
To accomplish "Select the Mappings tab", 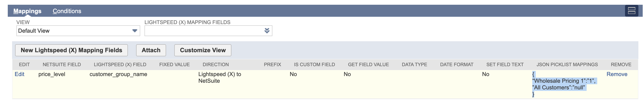I will tap(27, 11).
